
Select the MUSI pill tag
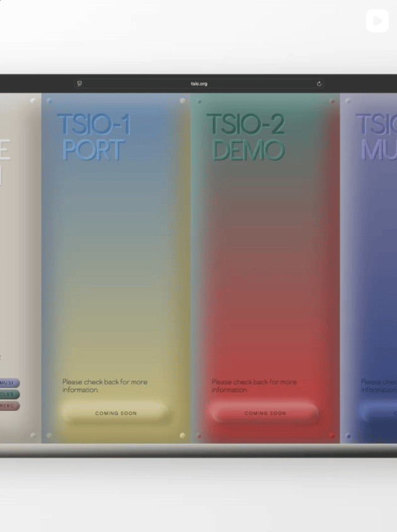pyautogui.click(x=9, y=383)
